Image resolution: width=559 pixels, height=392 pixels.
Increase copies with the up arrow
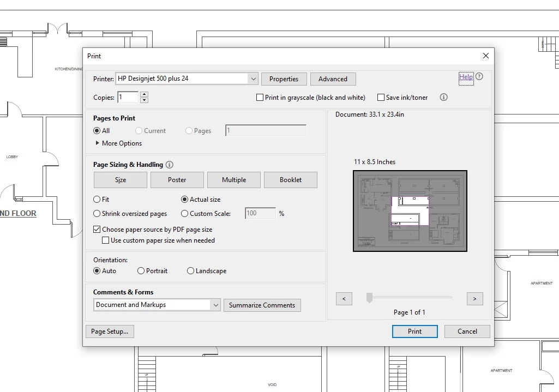tap(144, 94)
